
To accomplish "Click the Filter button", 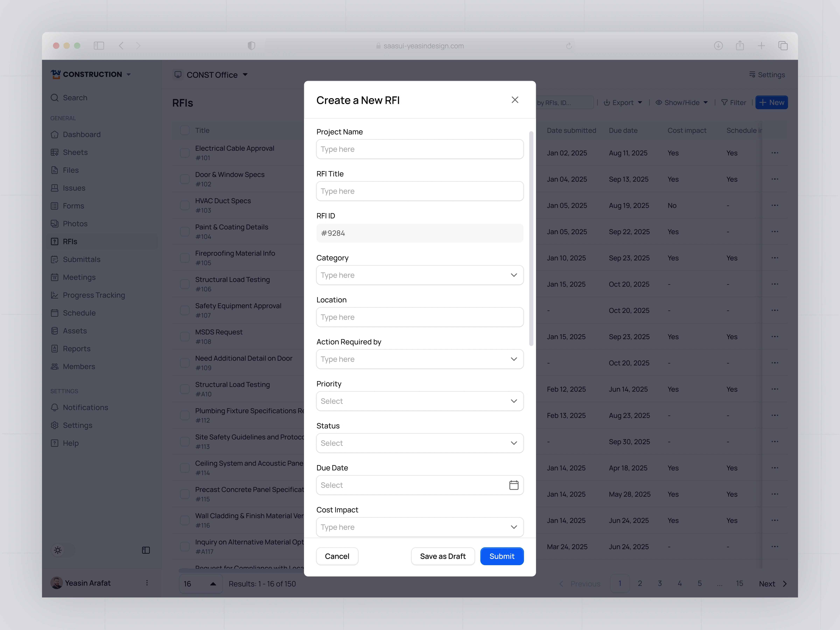I will pyautogui.click(x=734, y=103).
